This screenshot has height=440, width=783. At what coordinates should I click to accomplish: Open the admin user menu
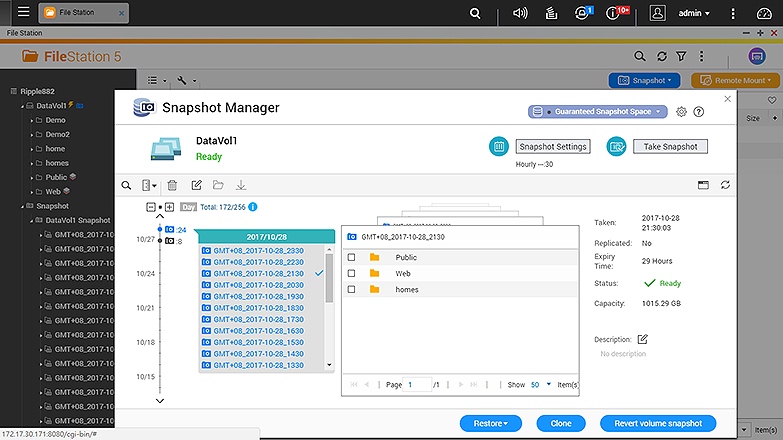pyautogui.click(x=688, y=14)
